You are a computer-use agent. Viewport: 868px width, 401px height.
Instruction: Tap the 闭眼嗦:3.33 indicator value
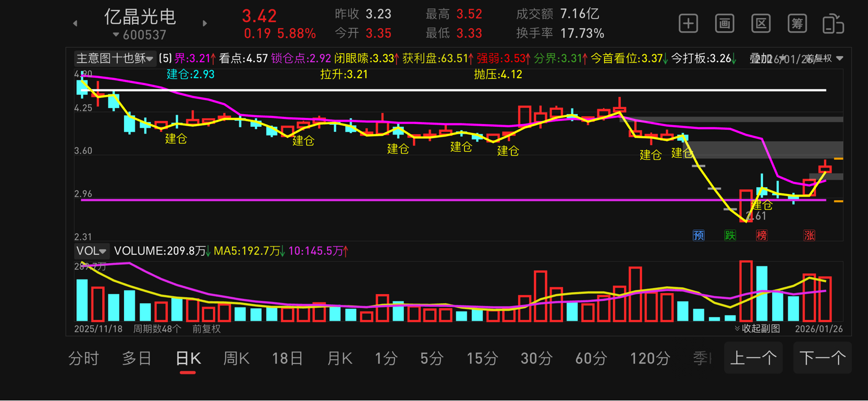click(367, 58)
